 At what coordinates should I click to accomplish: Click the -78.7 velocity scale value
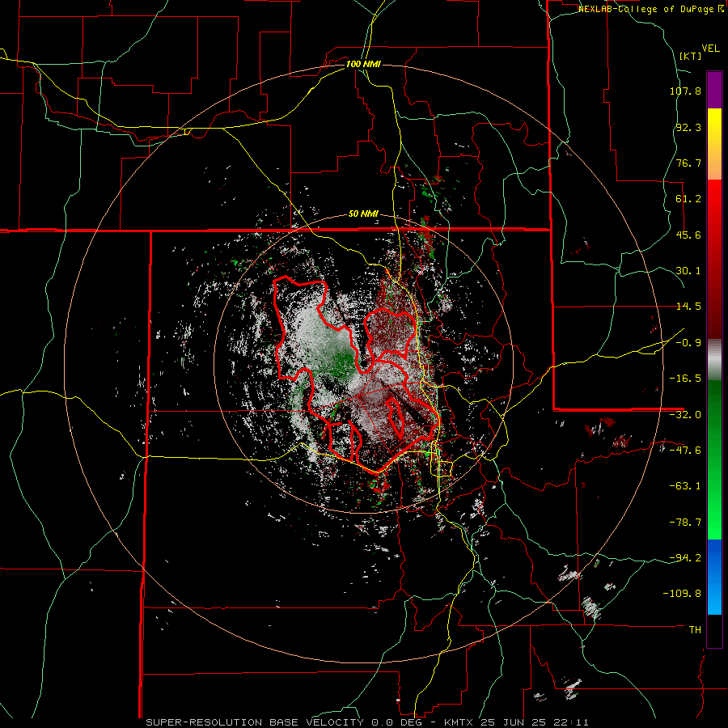point(685,523)
